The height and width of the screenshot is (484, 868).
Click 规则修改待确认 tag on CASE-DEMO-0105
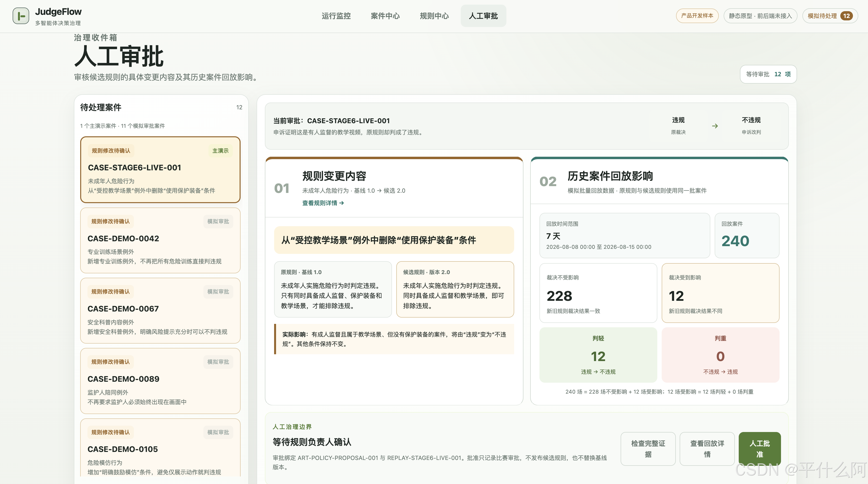click(111, 432)
